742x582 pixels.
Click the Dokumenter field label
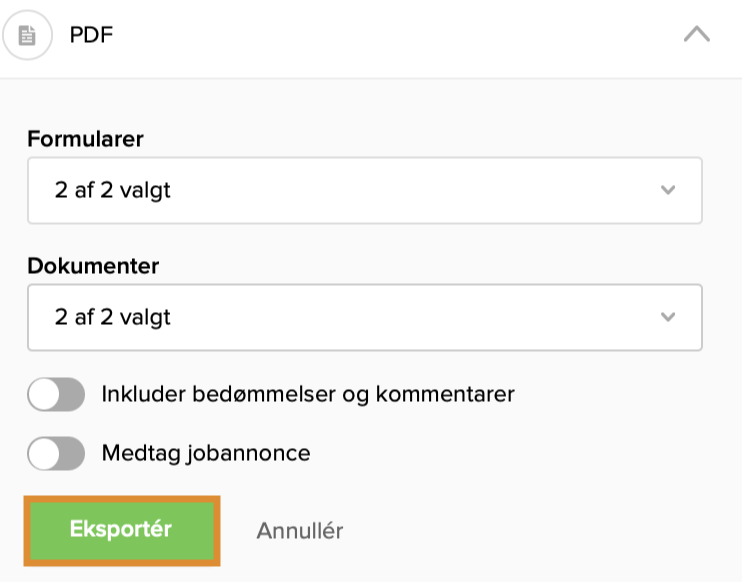(93, 266)
